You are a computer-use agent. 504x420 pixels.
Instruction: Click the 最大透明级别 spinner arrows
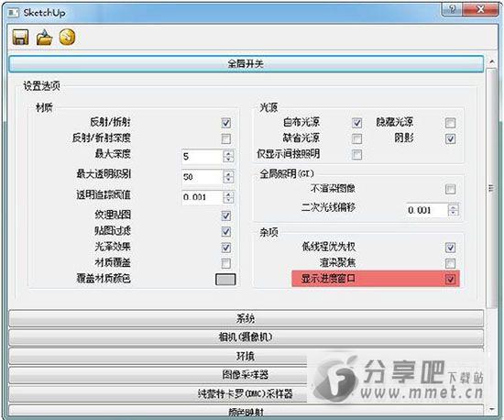(x=228, y=177)
